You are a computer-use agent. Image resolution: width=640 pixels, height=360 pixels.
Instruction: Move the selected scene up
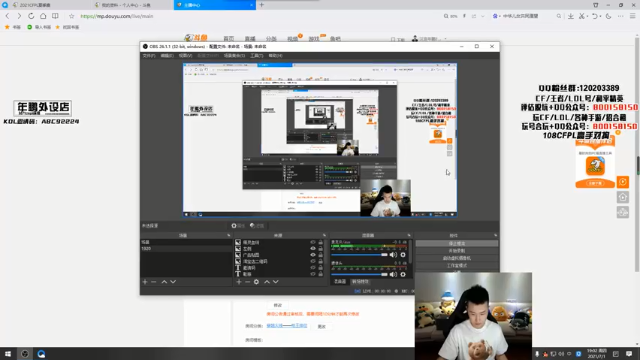pos(164,282)
